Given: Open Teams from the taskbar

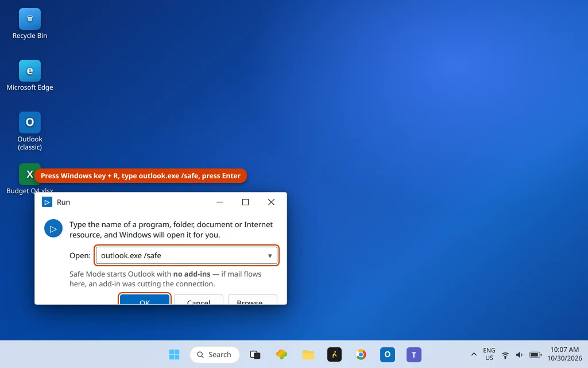Looking at the screenshot, I should (414, 354).
